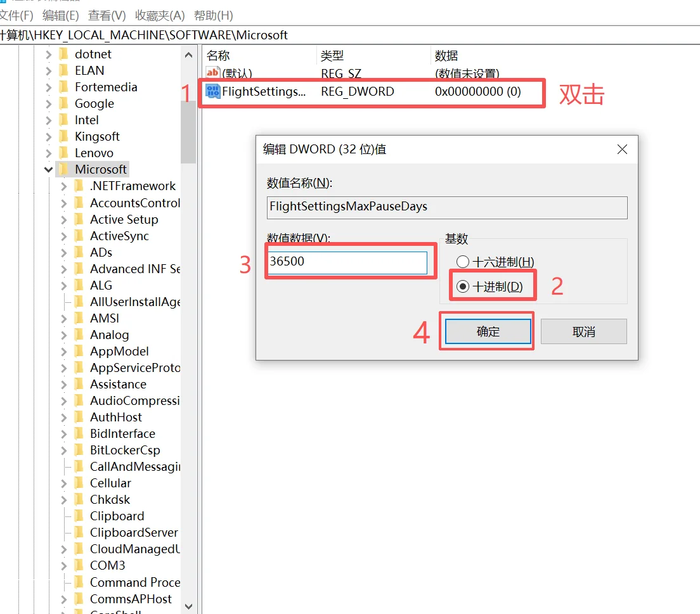Screen dimensions: 700x614
Task: Select the 十进制(D) decimal radio button
Action: point(463,286)
